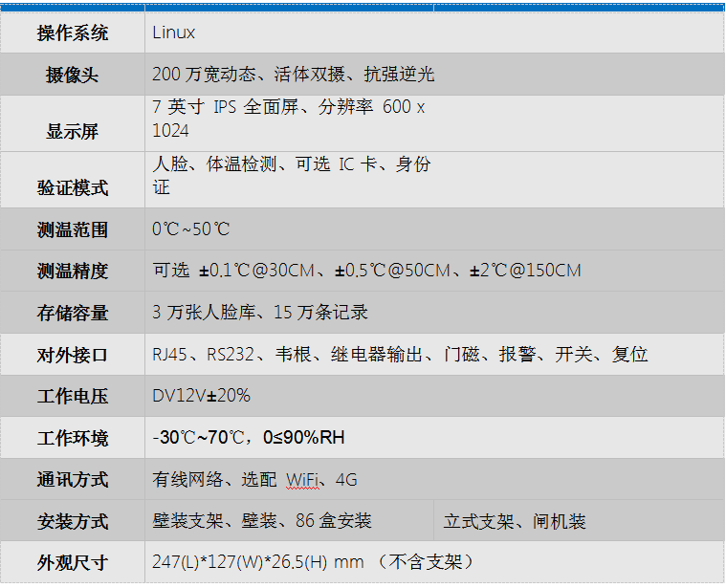Select the 200 万宽动态 camera description cell
This screenshot has height=588, width=726.
point(293,75)
